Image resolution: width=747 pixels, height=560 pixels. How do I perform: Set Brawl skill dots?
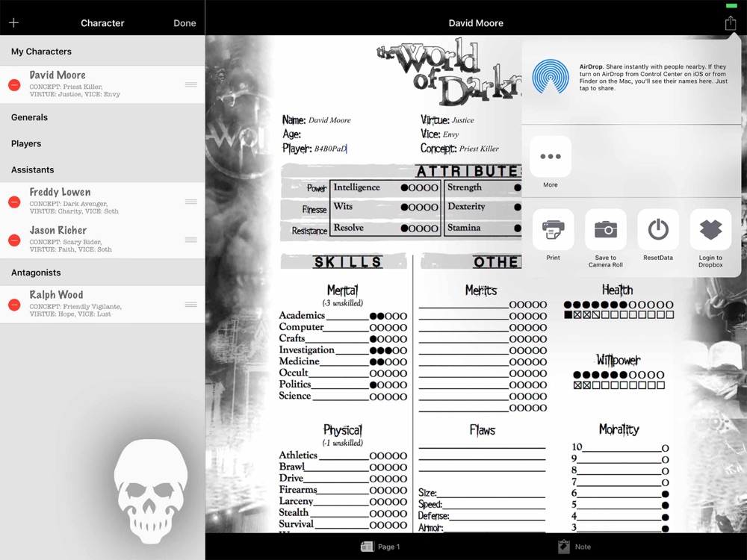(388, 467)
